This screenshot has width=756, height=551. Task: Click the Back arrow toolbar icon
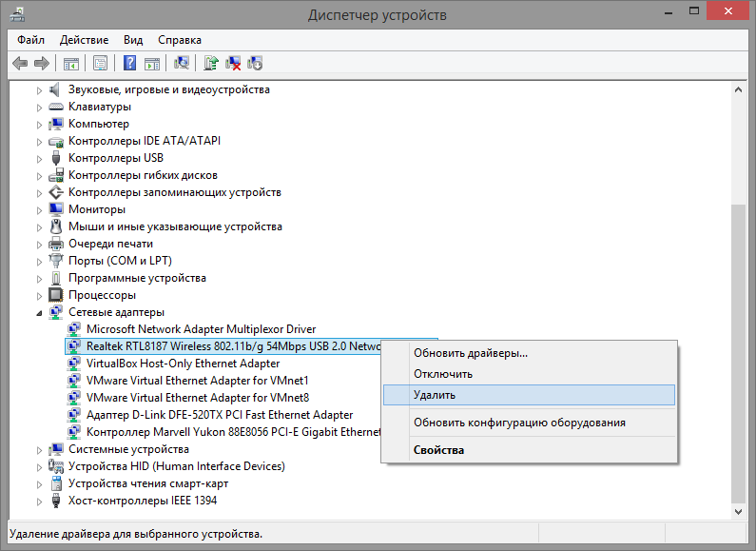click(x=20, y=63)
